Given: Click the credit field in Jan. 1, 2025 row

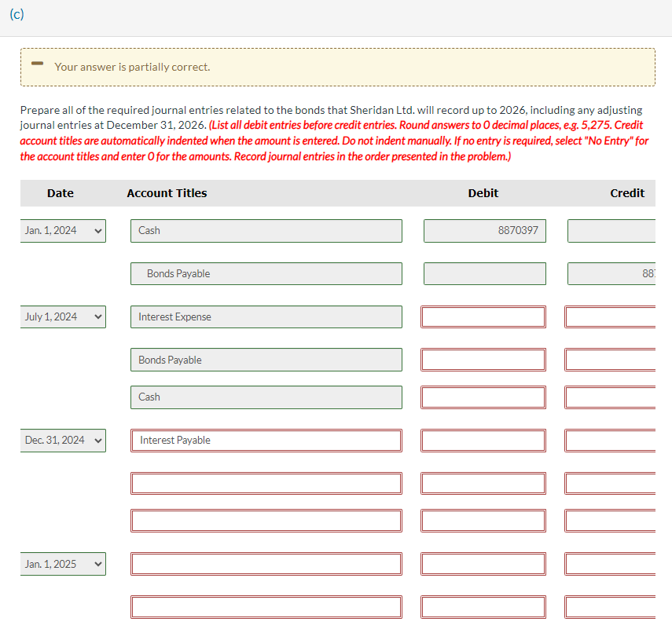Looking at the screenshot, I should click(610, 564).
